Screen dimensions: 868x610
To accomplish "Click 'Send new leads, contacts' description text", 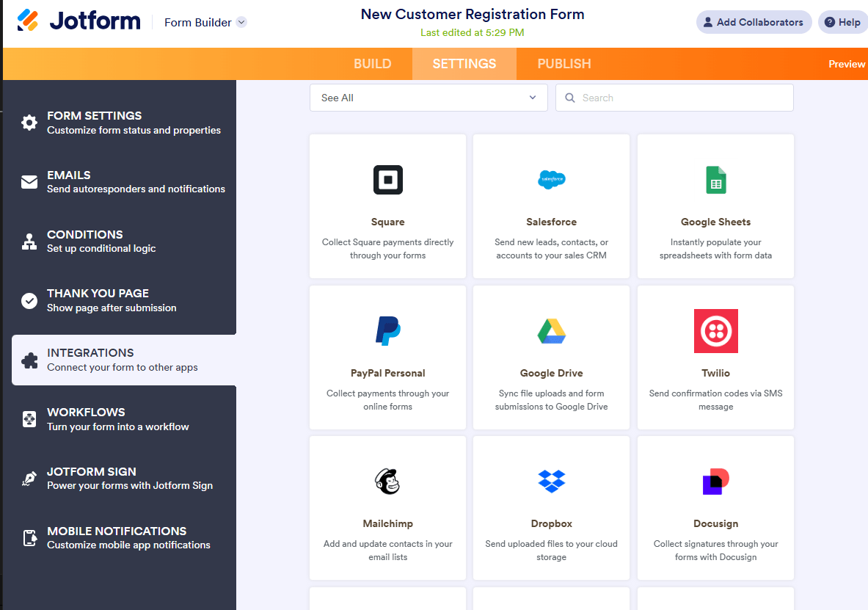I will pyautogui.click(x=551, y=249).
